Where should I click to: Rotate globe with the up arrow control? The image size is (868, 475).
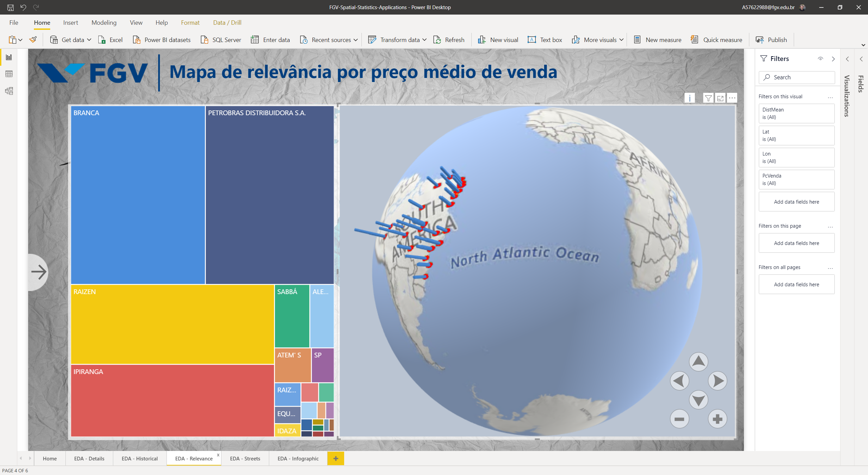coord(698,362)
